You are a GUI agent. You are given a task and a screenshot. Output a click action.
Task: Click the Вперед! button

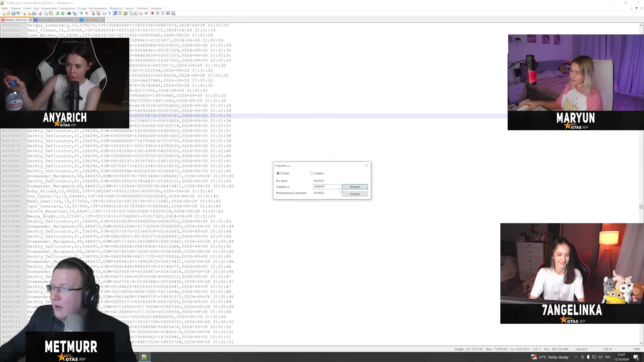coord(355,187)
